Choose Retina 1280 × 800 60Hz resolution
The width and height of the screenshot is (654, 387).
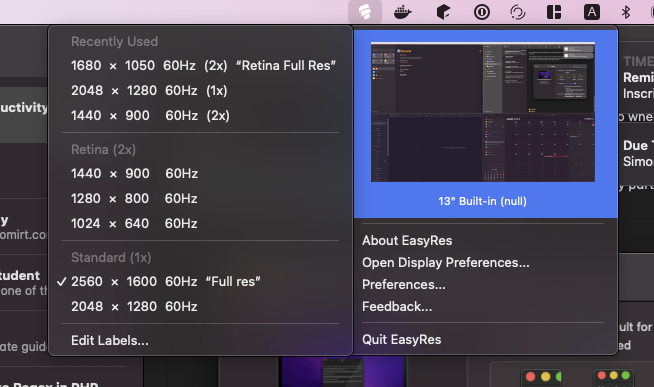(x=201, y=199)
